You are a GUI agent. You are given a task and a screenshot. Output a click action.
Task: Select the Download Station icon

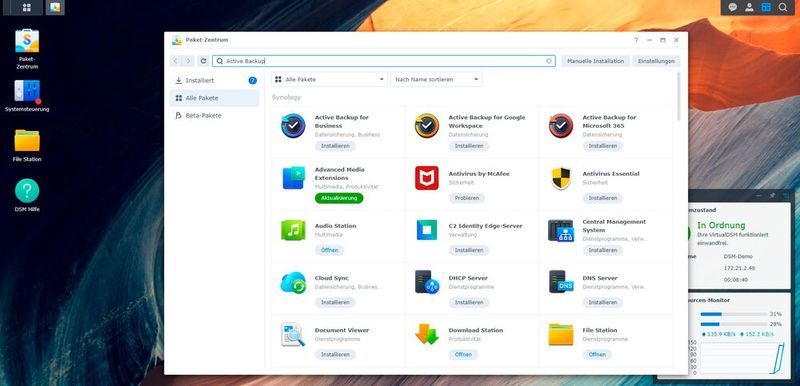pos(427,334)
